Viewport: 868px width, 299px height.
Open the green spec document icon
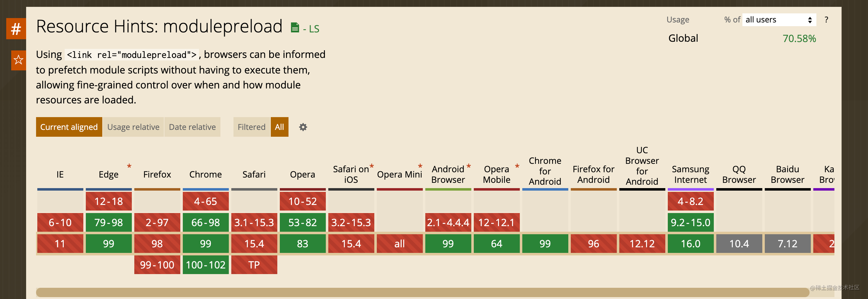click(x=294, y=28)
